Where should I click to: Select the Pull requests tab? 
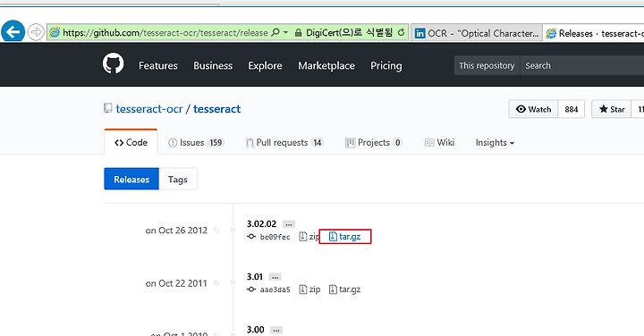tap(284, 142)
